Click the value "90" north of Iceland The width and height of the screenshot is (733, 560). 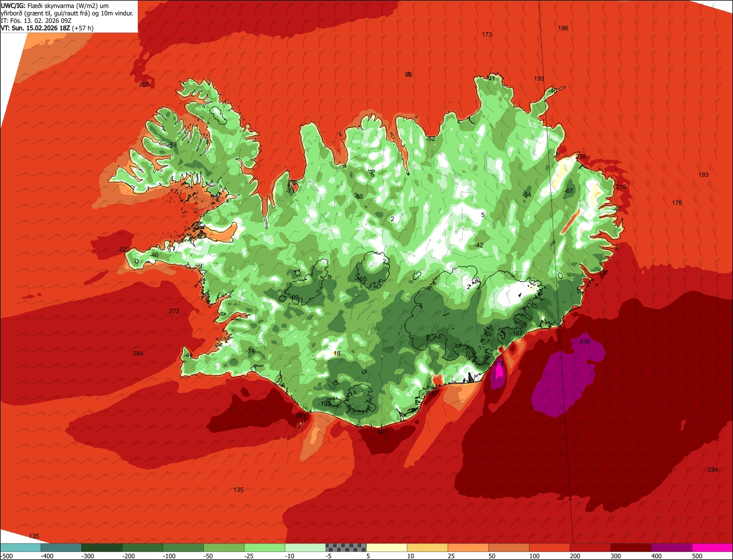point(408,74)
